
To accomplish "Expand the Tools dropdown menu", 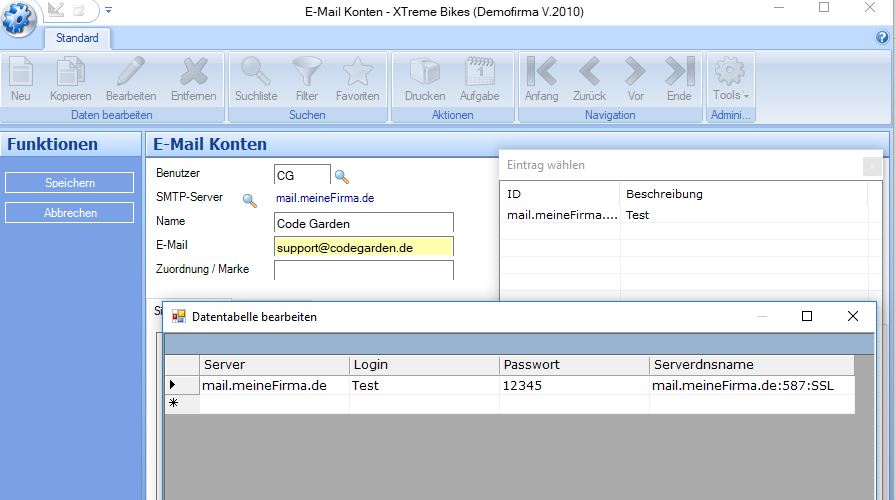I will [730, 79].
